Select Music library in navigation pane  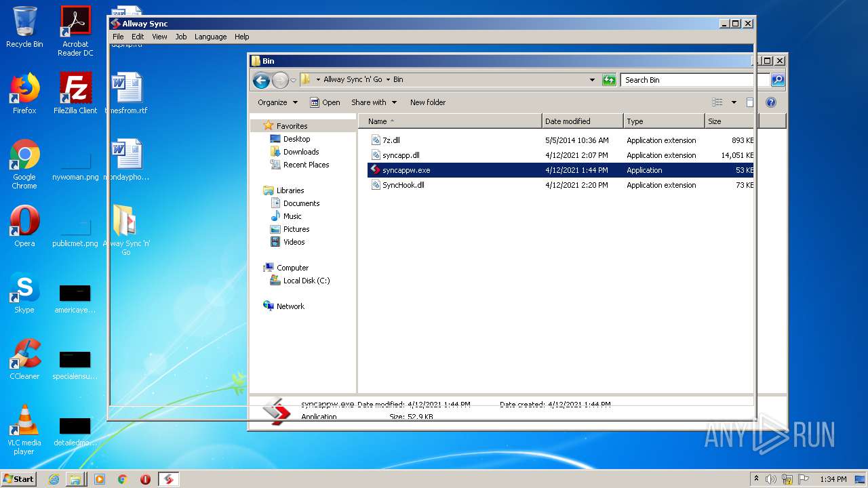[x=286, y=216]
